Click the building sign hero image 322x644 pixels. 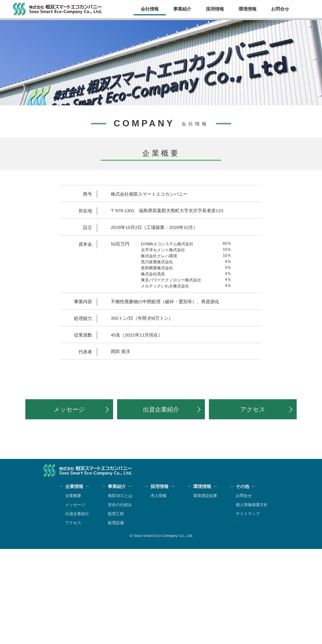[161, 63]
